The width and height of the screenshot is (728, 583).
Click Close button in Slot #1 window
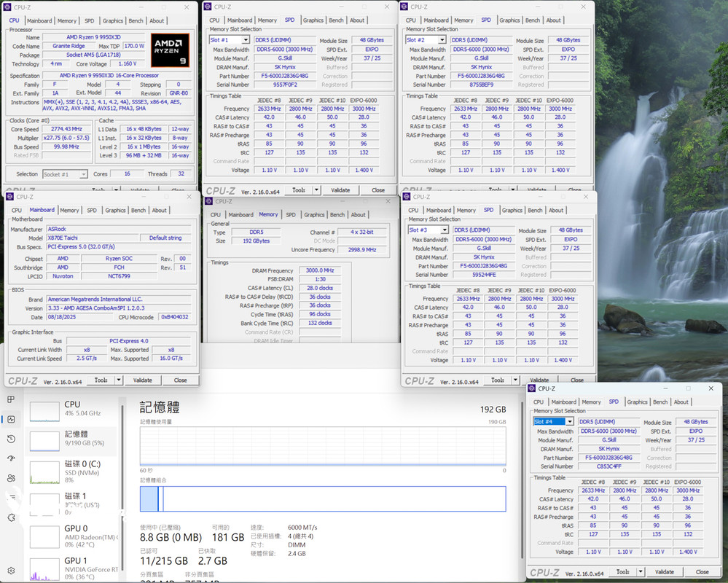[x=378, y=190]
